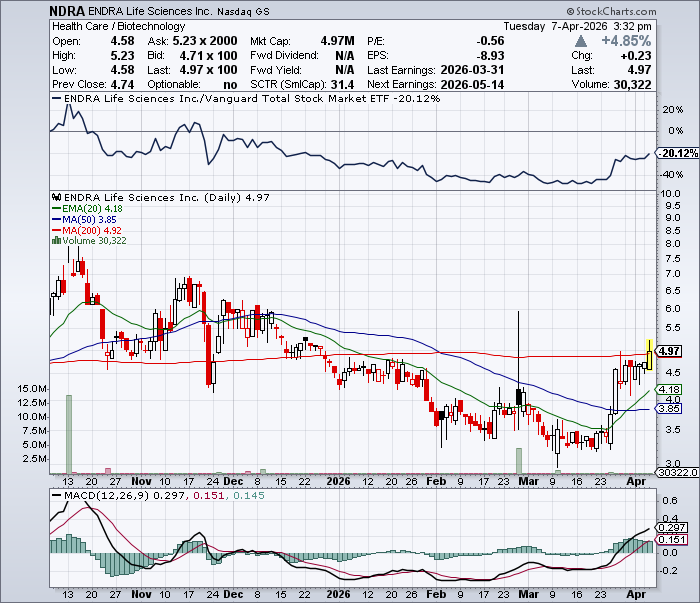Click the 4.97 last price tag on axis

point(670,351)
